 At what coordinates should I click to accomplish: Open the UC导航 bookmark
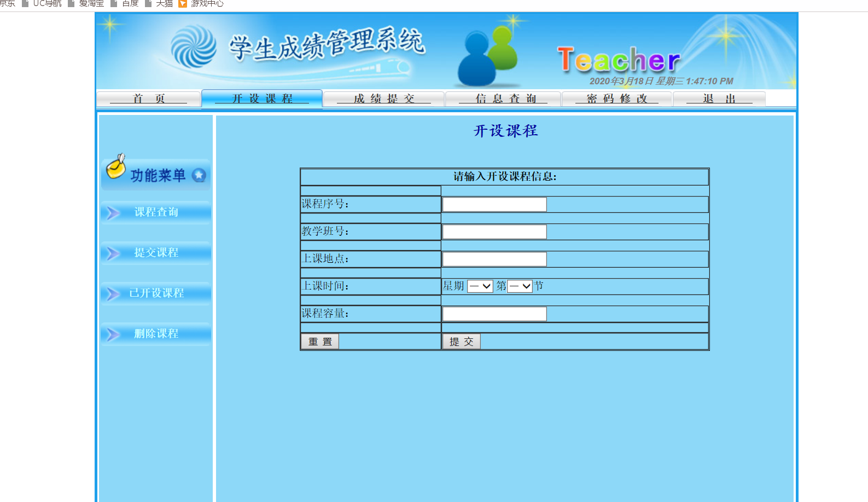click(42, 4)
